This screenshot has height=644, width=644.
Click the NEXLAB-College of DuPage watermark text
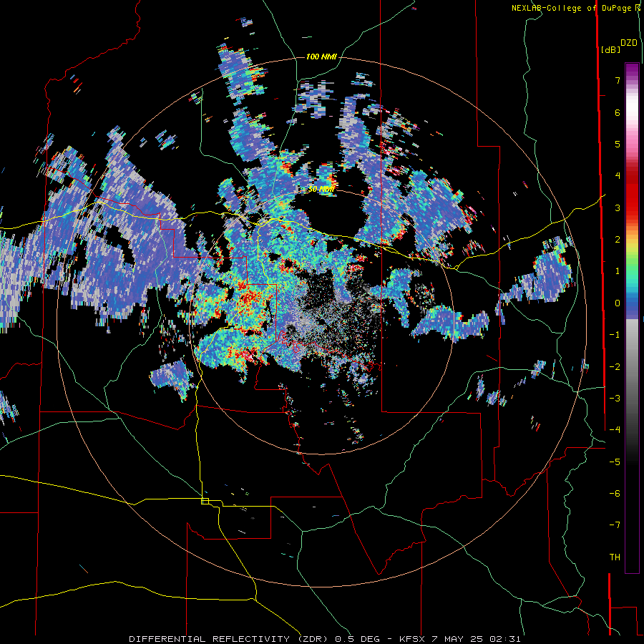(576, 8)
